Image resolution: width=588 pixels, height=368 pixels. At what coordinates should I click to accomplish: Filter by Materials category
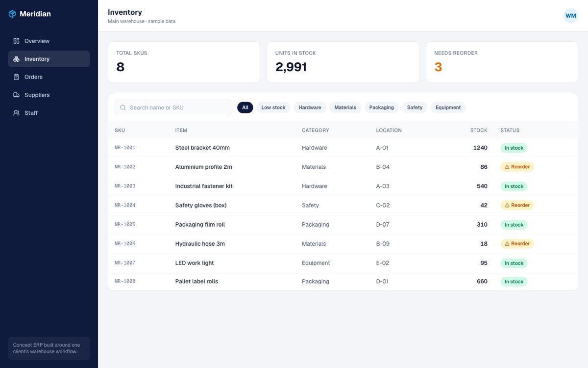pos(345,107)
